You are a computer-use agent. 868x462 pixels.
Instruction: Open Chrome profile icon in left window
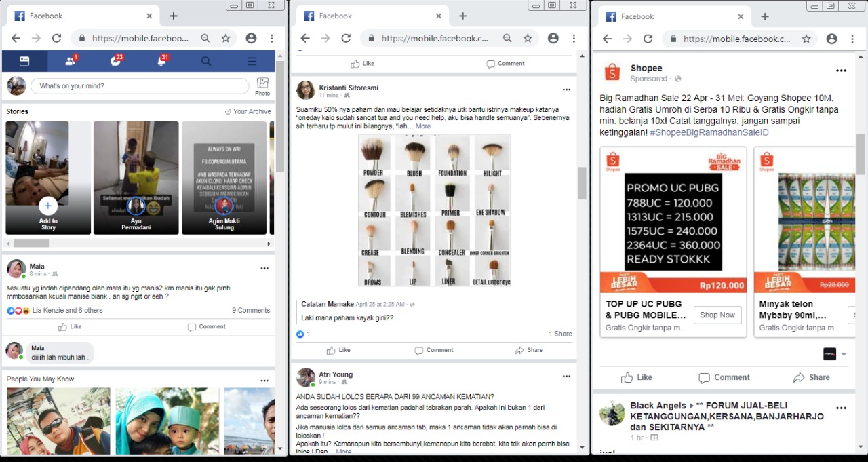251,39
